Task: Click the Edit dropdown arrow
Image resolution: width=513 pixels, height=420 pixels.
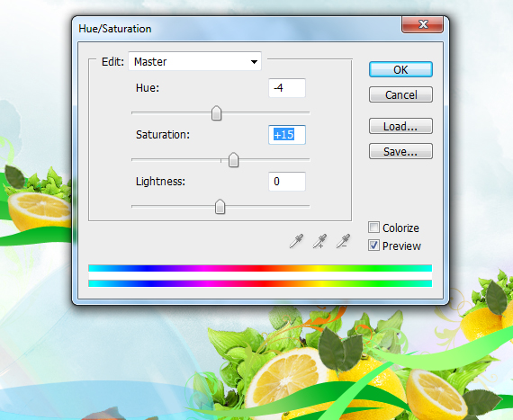Action: click(x=254, y=62)
